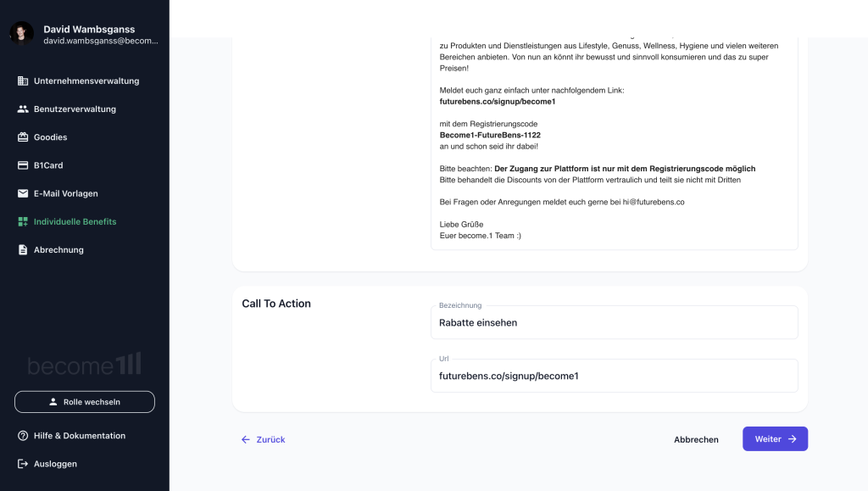Viewport: 868px width, 491px height.
Task: Go back using the Zurück link
Action: [263, 439]
